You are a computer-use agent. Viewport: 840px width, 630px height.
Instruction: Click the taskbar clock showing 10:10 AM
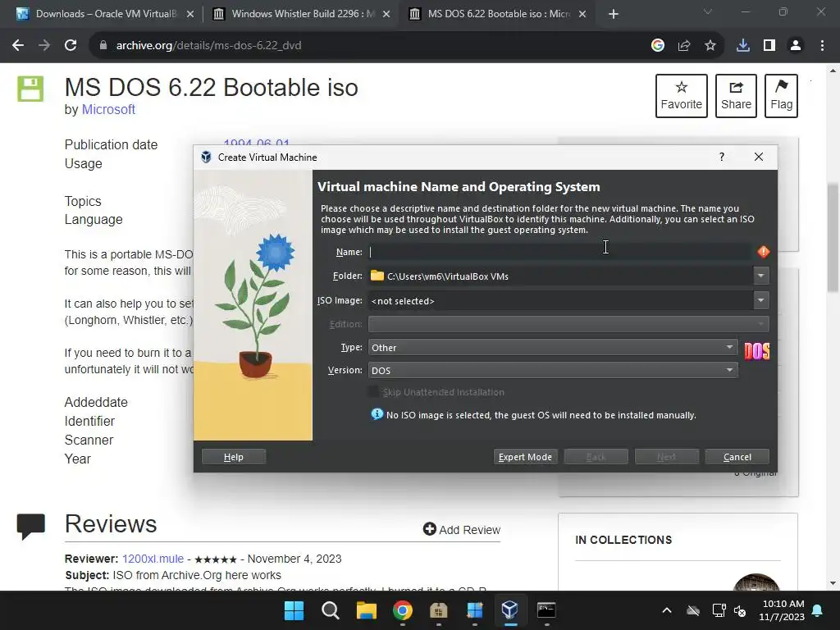click(x=782, y=610)
